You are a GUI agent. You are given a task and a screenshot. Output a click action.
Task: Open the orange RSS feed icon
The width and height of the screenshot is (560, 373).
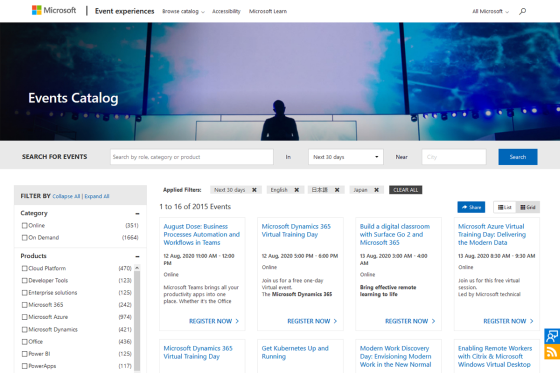coord(552,352)
